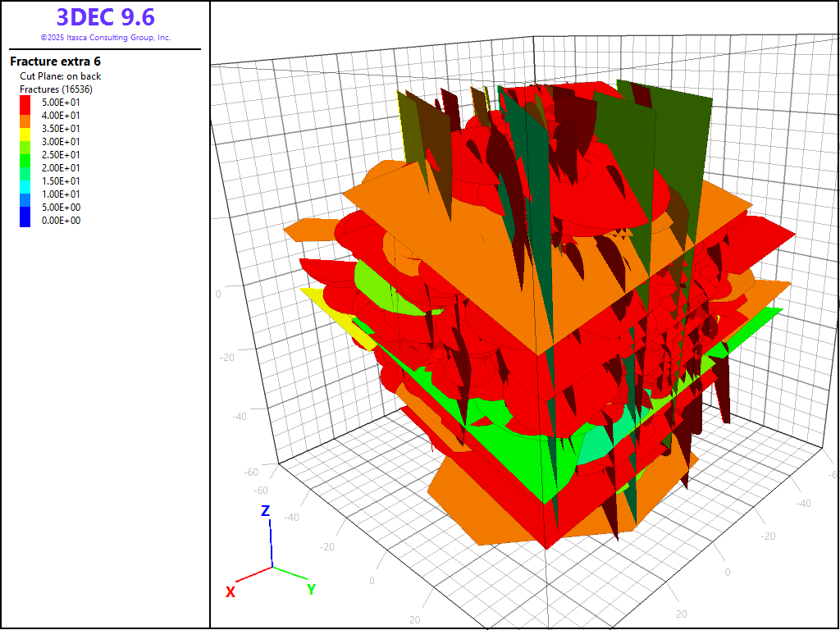Click the 0.00E+00 legend value
The height and width of the screenshot is (630, 840).
(x=62, y=221)
